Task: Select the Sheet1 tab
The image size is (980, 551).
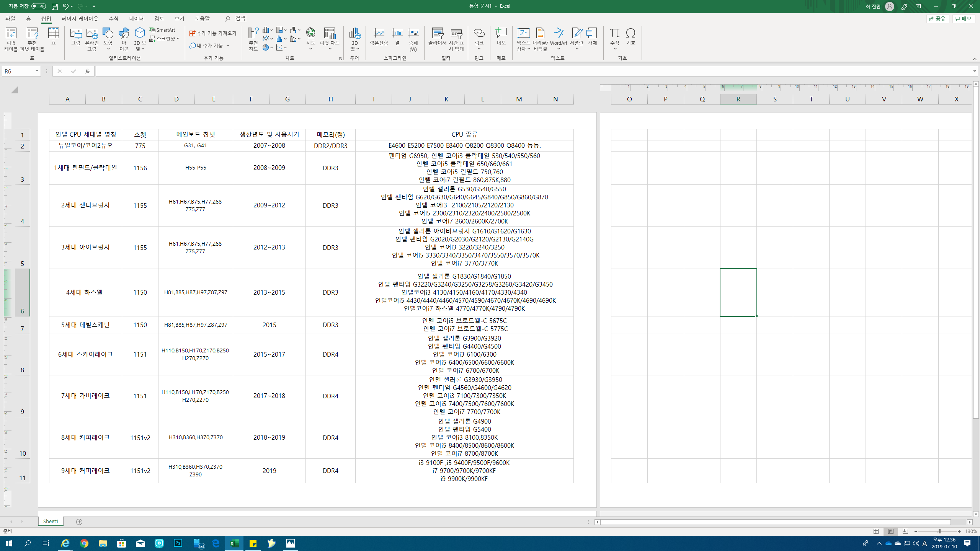Action: (x=51, y=522)
